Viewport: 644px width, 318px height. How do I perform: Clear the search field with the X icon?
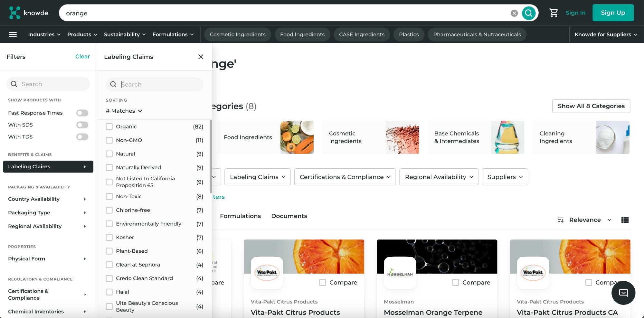(x=514, y=13)
